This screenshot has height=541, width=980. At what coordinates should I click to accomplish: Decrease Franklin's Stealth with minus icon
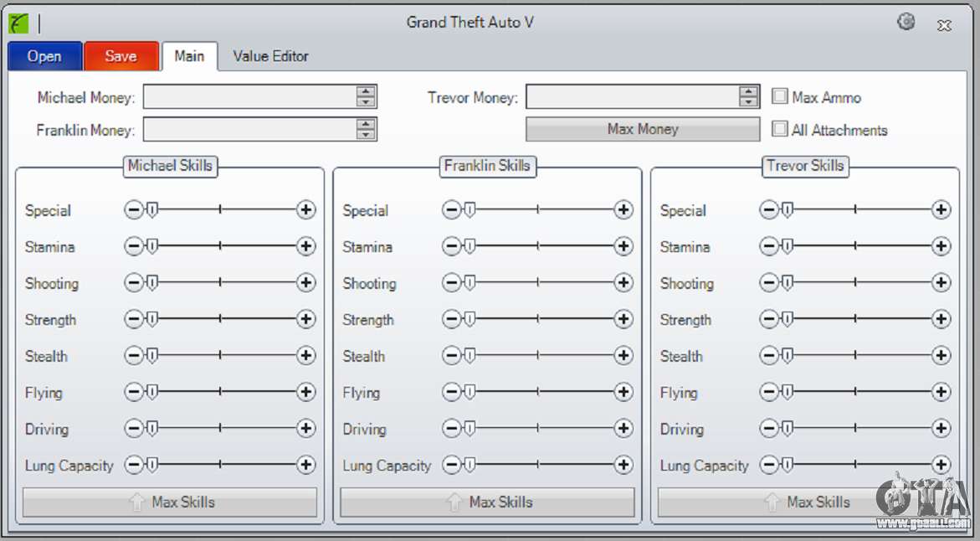pos(451,355)
